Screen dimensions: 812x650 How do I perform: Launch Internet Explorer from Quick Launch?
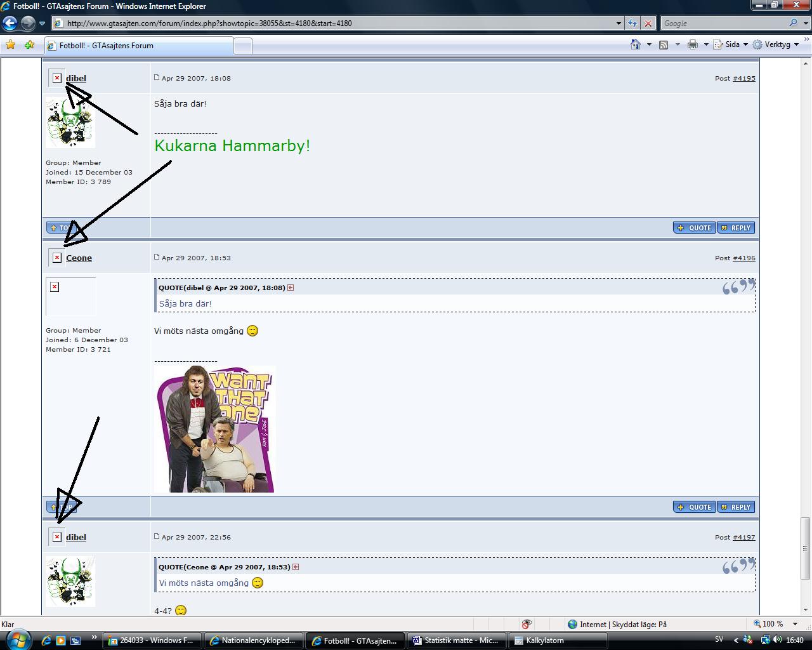click(46, 640)
